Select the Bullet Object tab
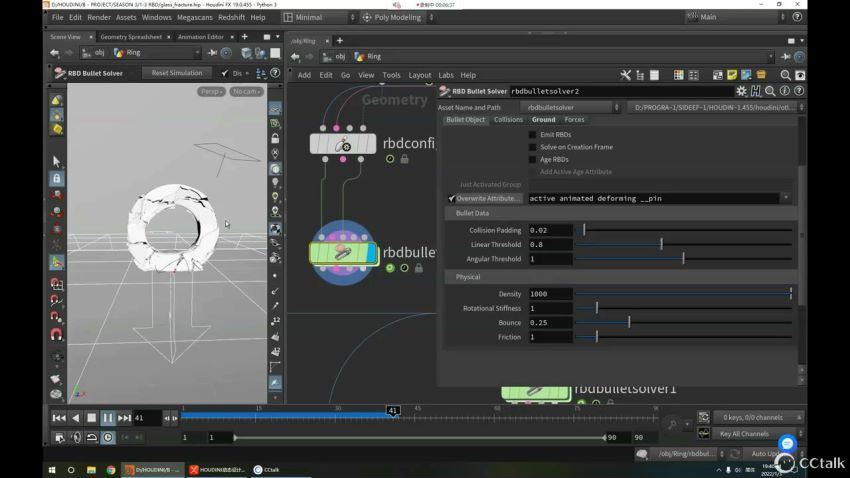This screenshot has height=478, width=850. (465, 120)
